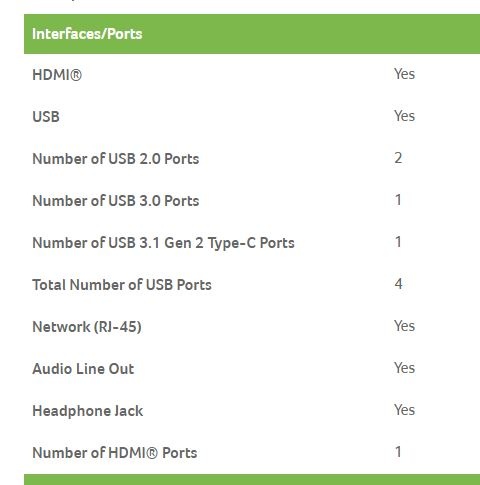
Task: Click value 2 for USB 2.0 Ports
Action: click(398, 158)
